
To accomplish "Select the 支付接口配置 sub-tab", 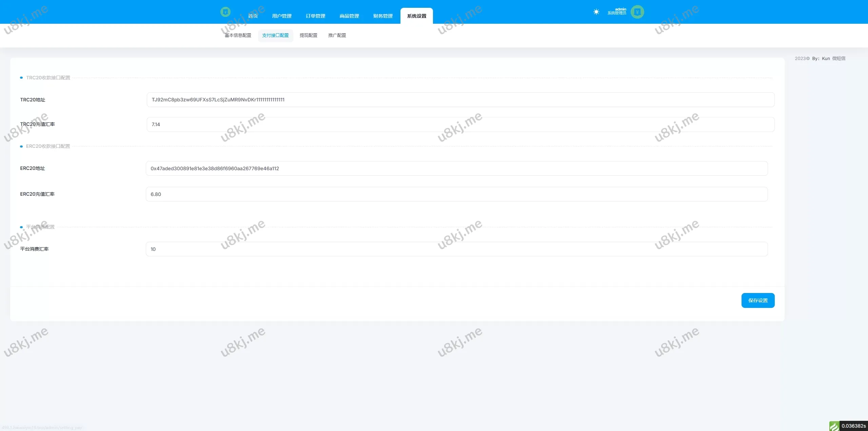I will pos(275,35).
